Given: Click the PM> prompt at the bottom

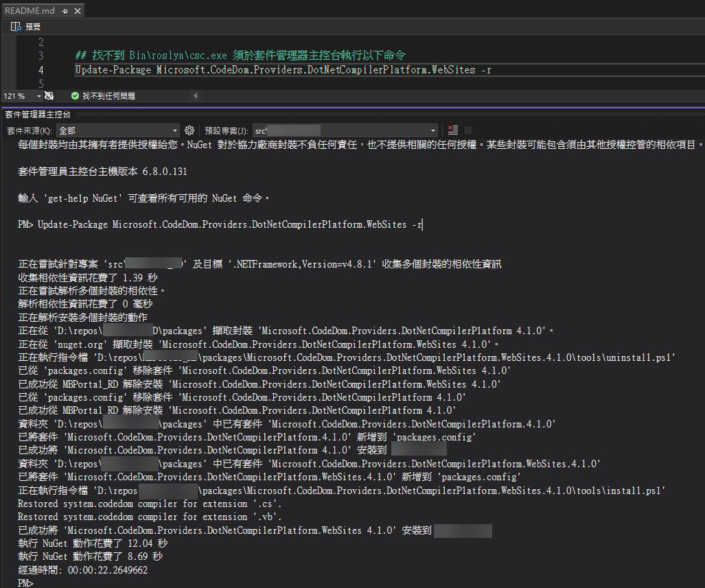Looking at the screenshot, I should [x=25, y=583].
